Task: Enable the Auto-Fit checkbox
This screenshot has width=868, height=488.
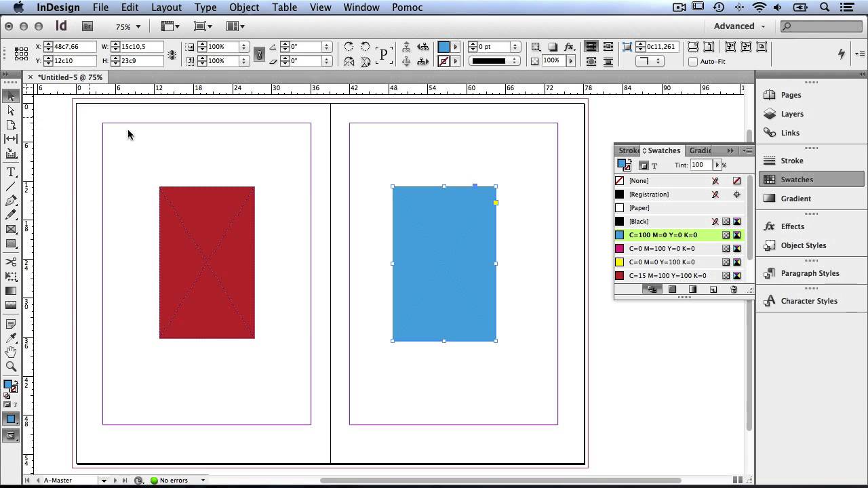Action: point(693,62)
